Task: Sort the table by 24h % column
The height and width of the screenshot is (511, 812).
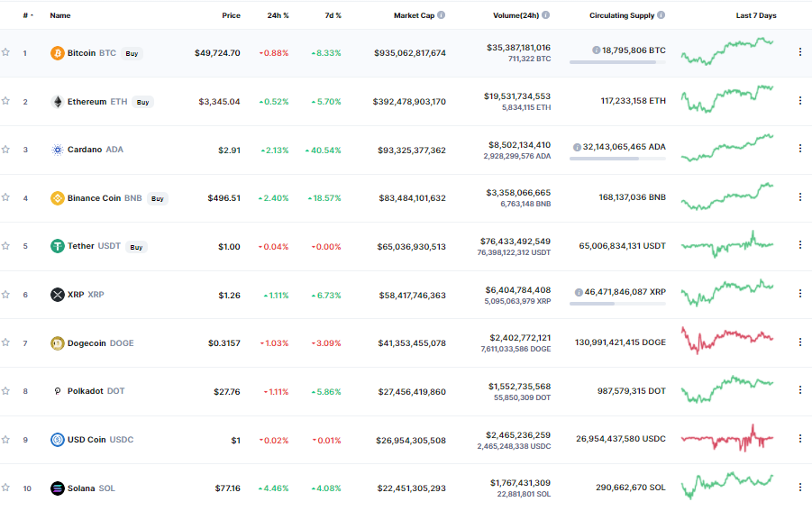Action: pos(278,15)
